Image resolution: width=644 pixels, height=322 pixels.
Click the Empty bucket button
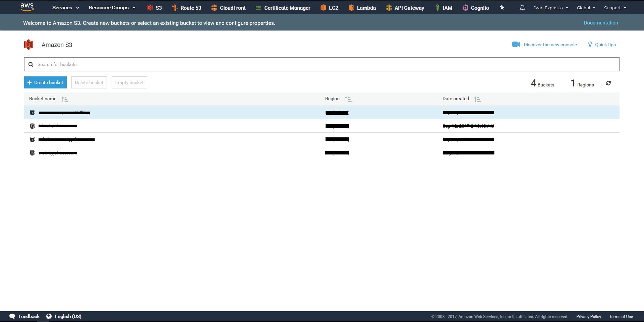pos(129,82)
